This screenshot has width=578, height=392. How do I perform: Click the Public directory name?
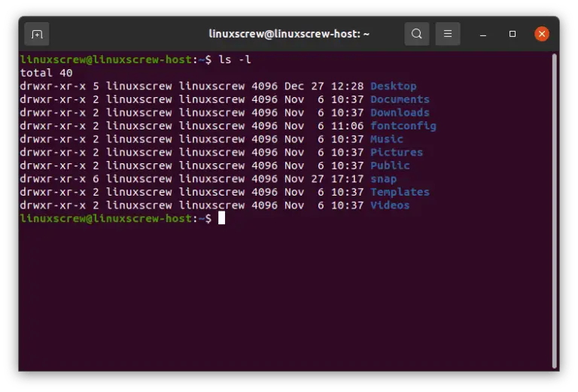390,166
